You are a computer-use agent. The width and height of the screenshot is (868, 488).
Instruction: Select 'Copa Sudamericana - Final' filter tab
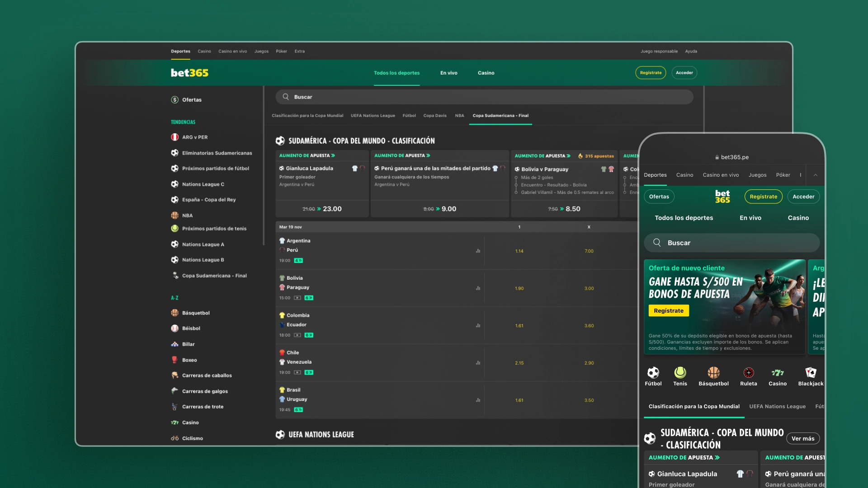(x=500, y=116)
